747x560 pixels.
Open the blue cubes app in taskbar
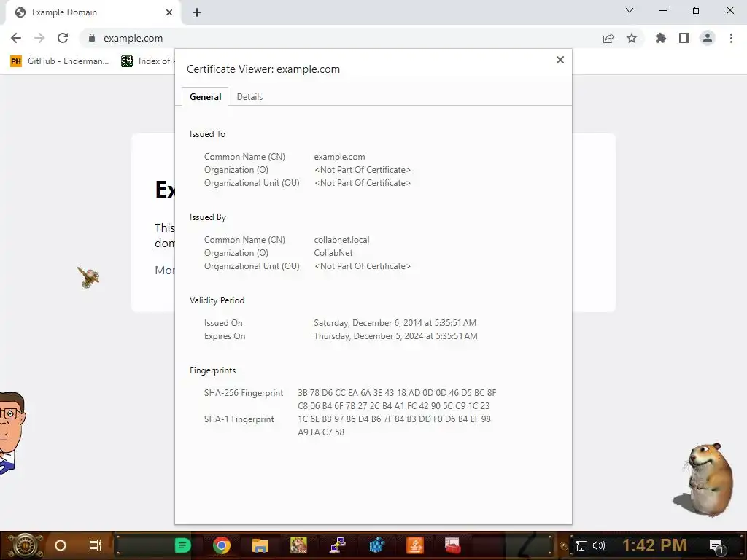point(377,545)
